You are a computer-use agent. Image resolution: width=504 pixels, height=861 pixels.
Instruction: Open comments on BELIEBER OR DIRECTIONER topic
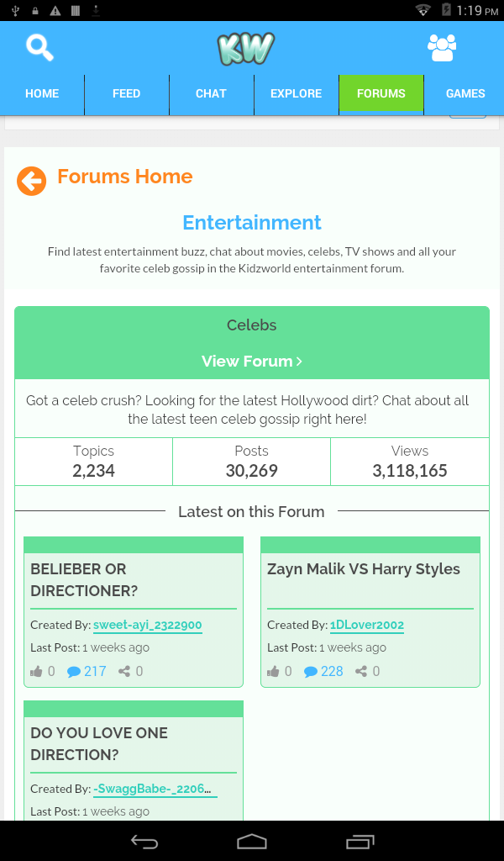pyautogui.click(x=87, y=671)
